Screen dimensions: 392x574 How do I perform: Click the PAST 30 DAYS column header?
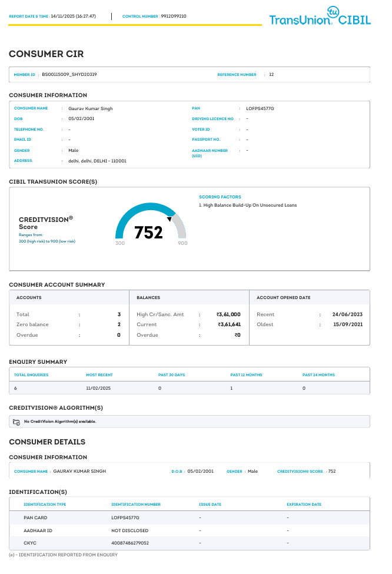(171, 375)
